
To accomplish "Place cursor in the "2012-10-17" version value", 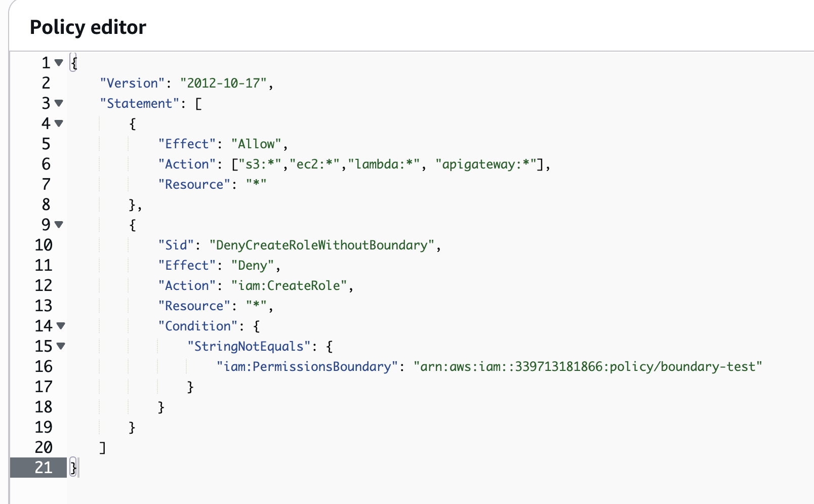I will (x=223, y=83).
